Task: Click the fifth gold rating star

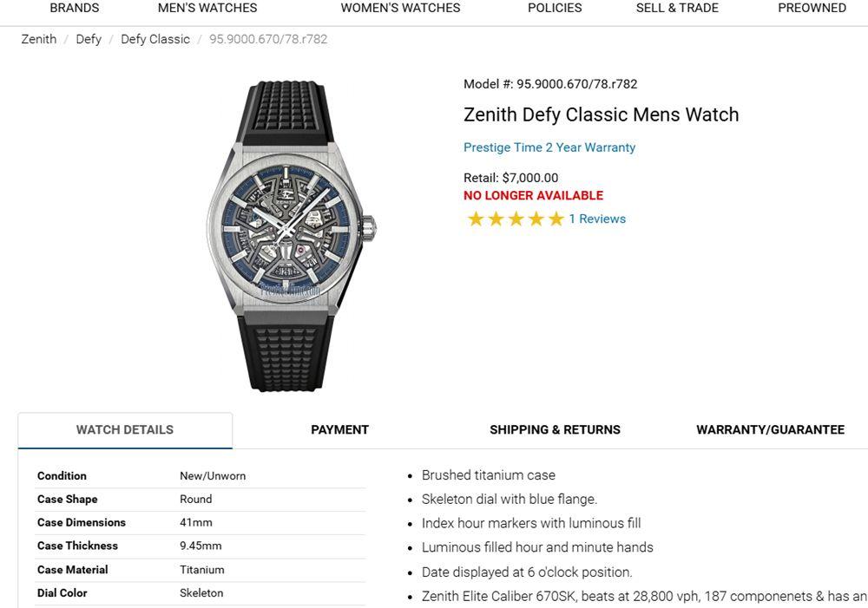Action: coord(556,219)
